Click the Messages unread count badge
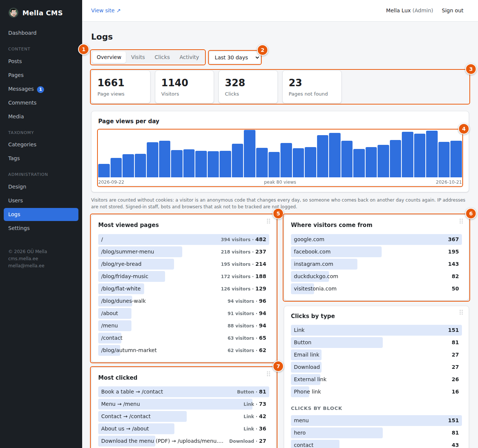 tap(41, 89)
